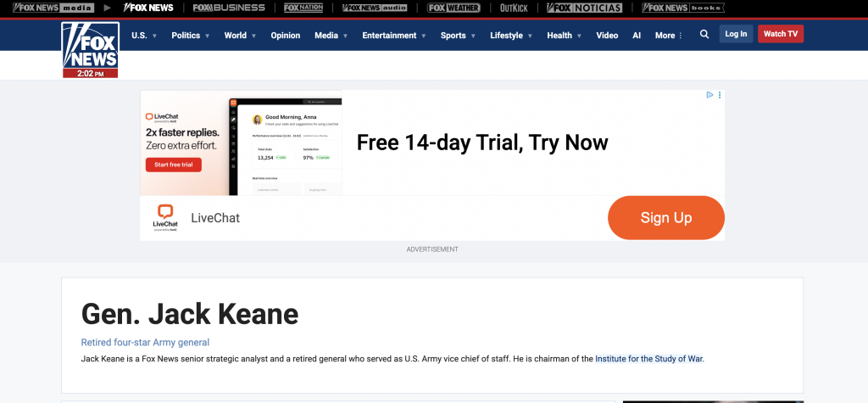Open the Politics section
868x403 pixels.
186,35
